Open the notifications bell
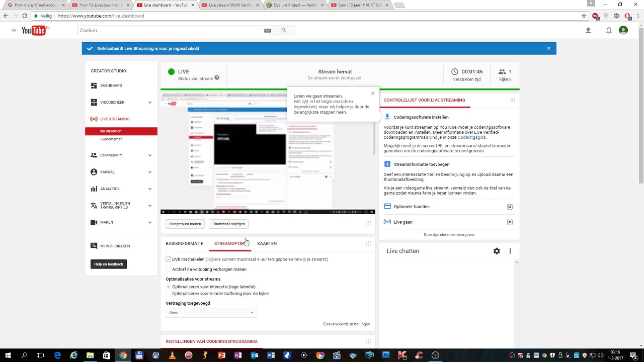This screenshot has height=362, width=644. coord(609,31)
